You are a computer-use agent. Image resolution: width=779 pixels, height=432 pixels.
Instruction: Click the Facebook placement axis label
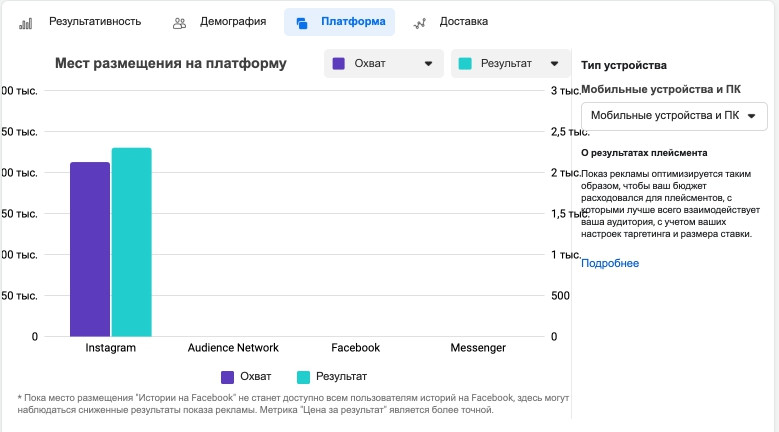click(355, 348)
